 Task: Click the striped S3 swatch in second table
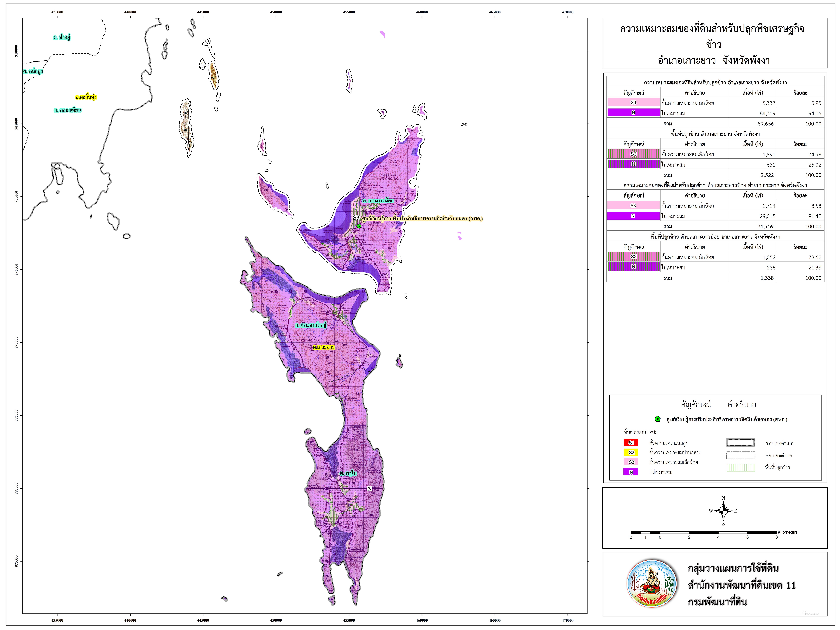[633, 154]
